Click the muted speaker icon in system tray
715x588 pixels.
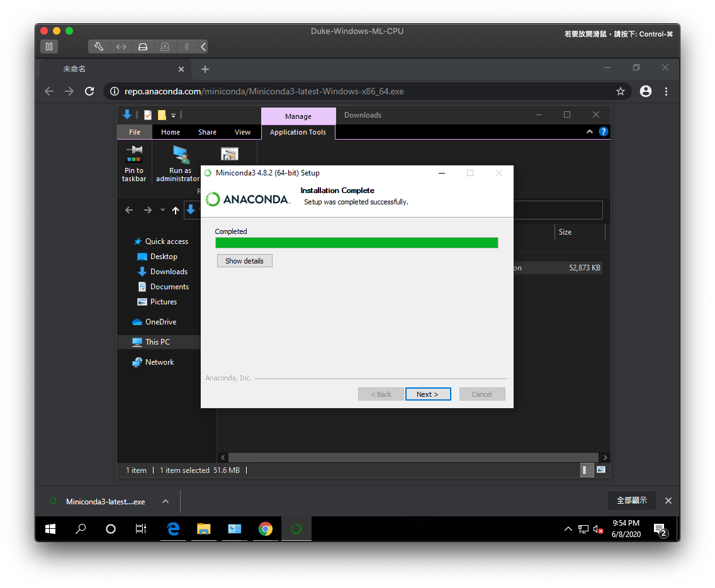597,529
